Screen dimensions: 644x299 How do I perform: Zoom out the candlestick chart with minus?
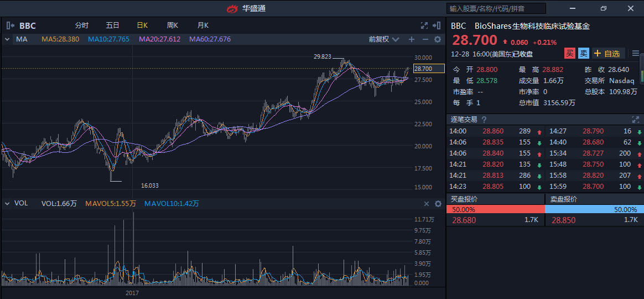click(x=425, y=39)
